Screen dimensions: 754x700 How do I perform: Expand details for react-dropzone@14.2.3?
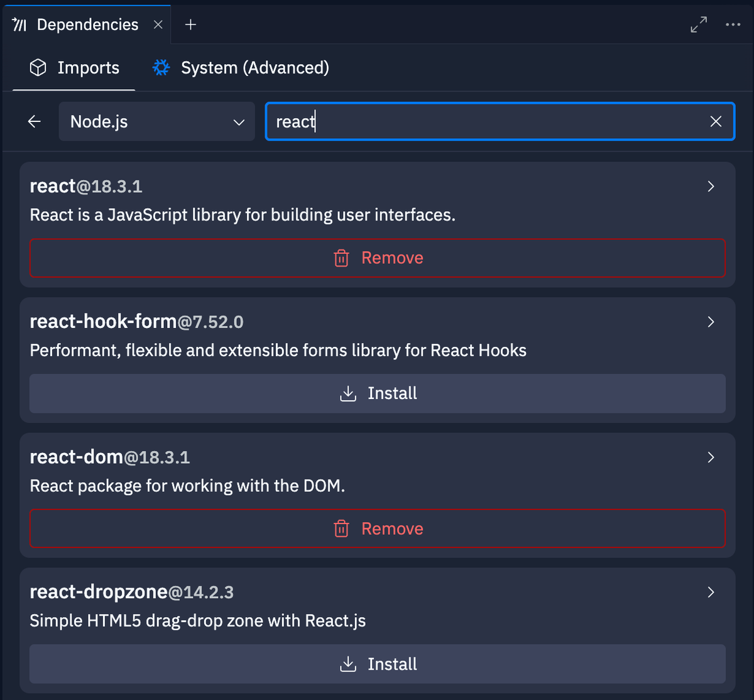point(711,592)
